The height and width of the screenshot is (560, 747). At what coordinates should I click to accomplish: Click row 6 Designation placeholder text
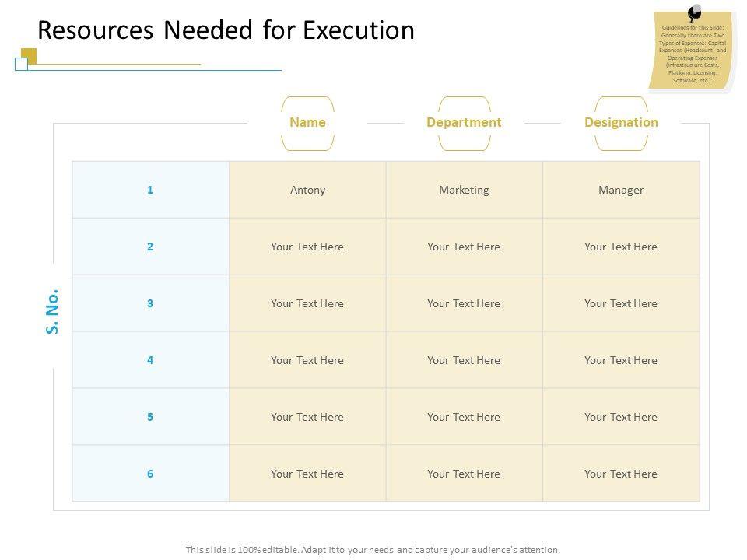tap(621, 474)
